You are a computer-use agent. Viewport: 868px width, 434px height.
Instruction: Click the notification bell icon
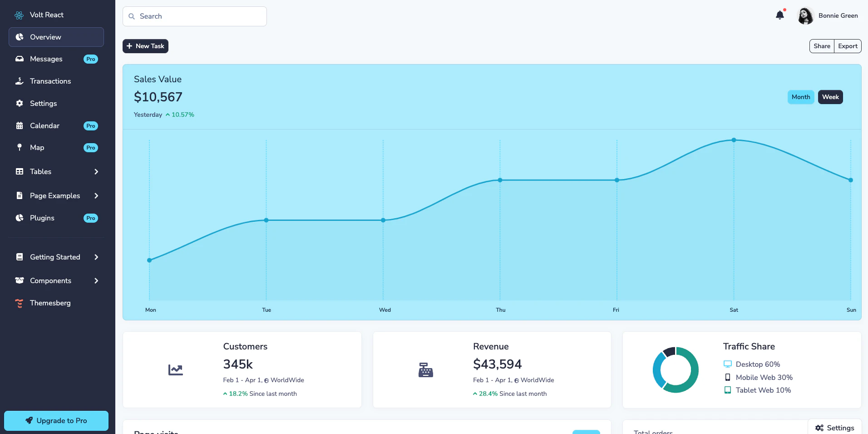[779, 15]
